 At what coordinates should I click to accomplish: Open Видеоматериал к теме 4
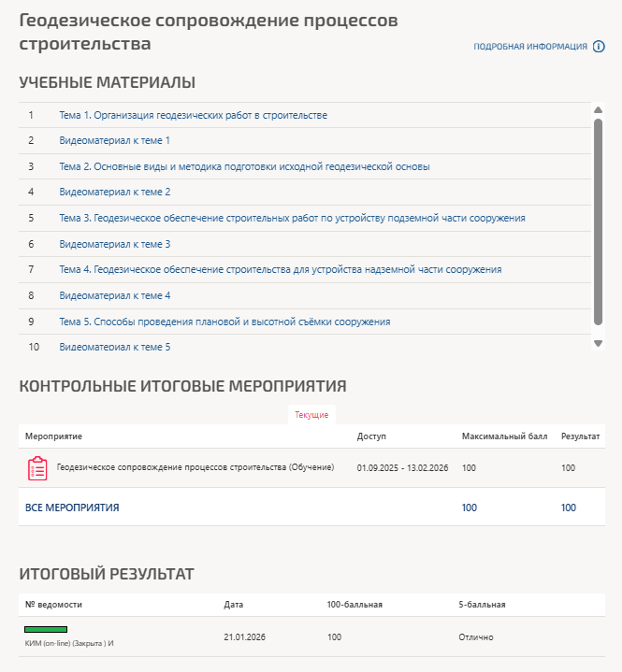(x=114, y=295)
